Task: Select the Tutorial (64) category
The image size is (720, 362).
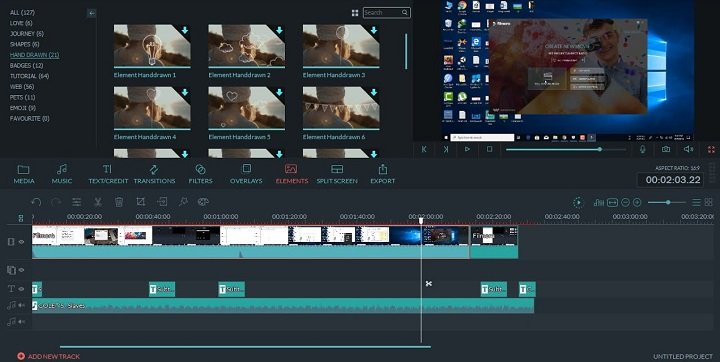Action: (29, 76)
